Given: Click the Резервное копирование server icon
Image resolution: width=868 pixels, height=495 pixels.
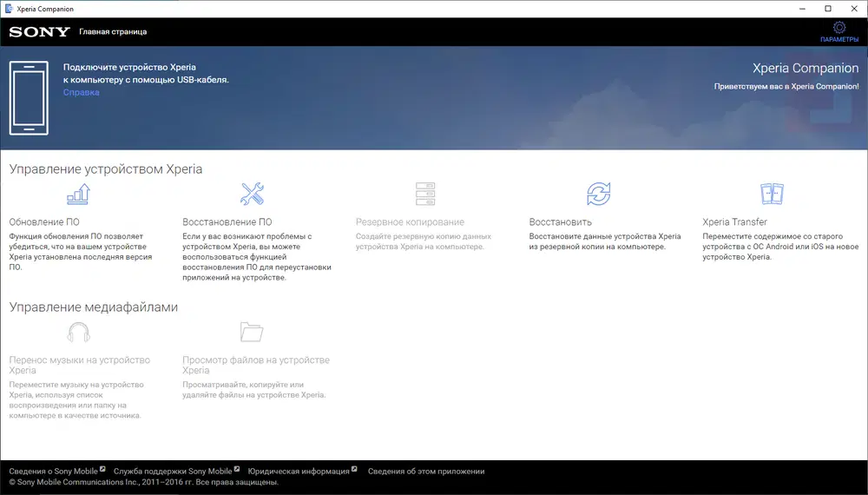Looking at the screenshot, I should point(425,194).
